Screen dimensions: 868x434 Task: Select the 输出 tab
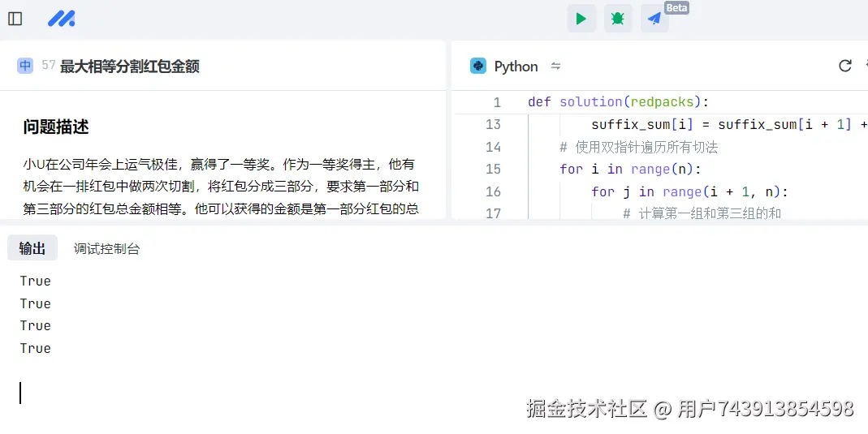point(32,248)
